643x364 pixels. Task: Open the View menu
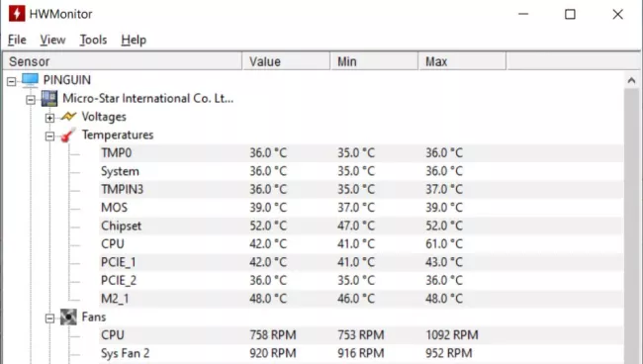click(x=52, y=40)
